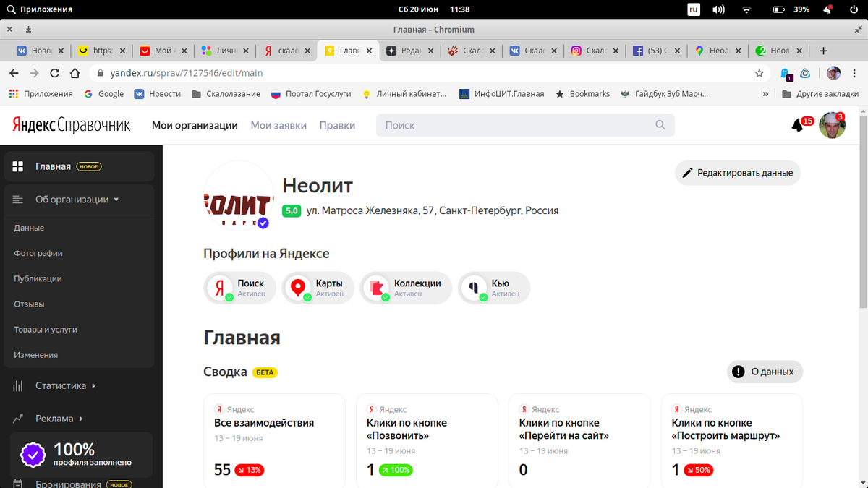The image size is (868, 488).
Task: Click the browser back arrow
Action: (14, 73)
